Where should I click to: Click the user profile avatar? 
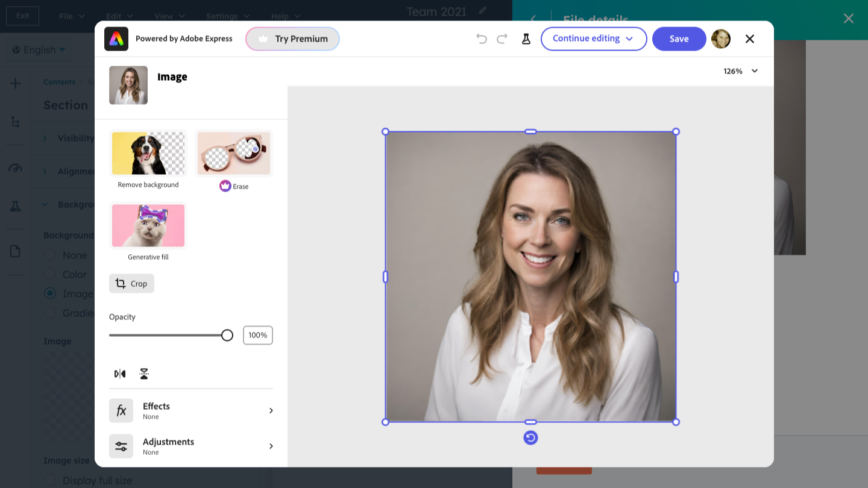[x=721, y=39]
